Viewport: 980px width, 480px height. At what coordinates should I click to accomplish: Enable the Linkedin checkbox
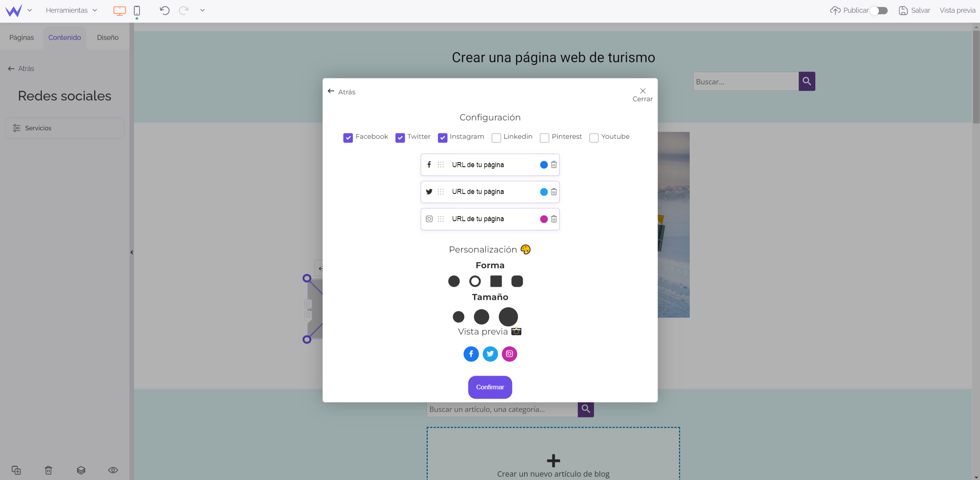pos(496,138)
